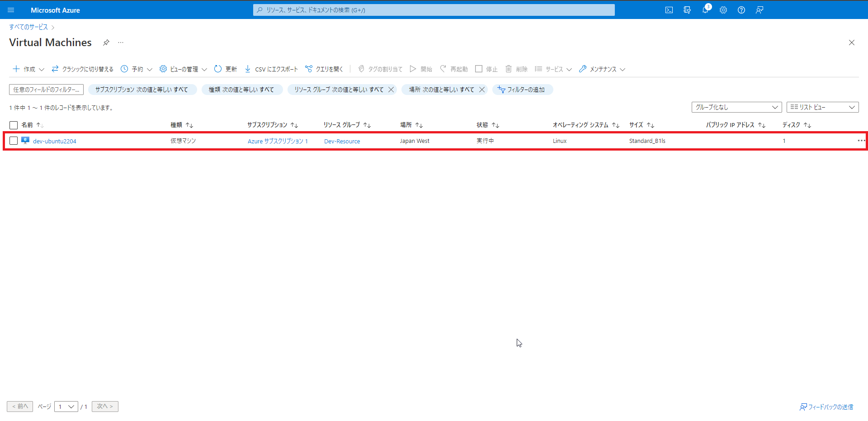
Task: Sort by パブリック IP アドレス column
Action: click(736, 125)
